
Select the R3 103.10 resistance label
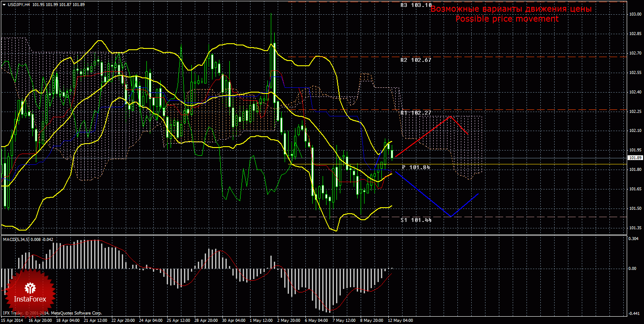click(416, 5)
